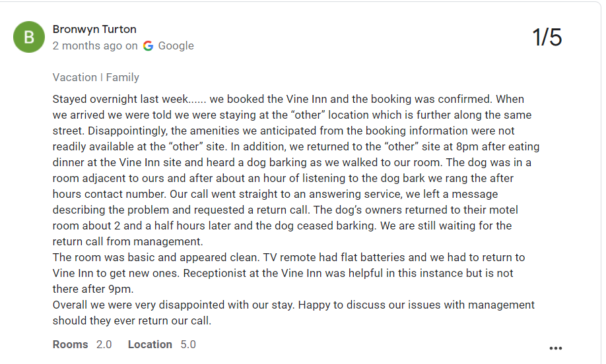Click the Location rating label
Image resolution: width=606 pixels, height=364 pixels.
pos(150,344)
